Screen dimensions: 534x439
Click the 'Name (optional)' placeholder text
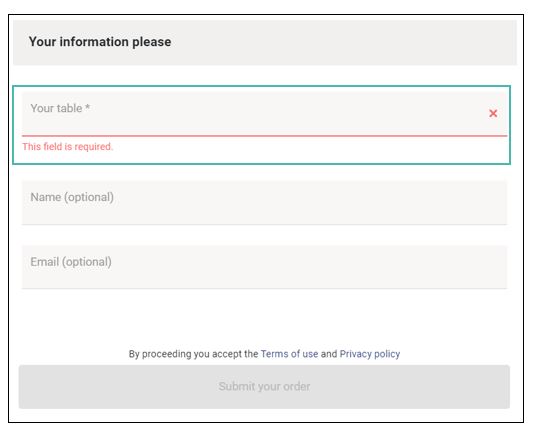[72, 197]
